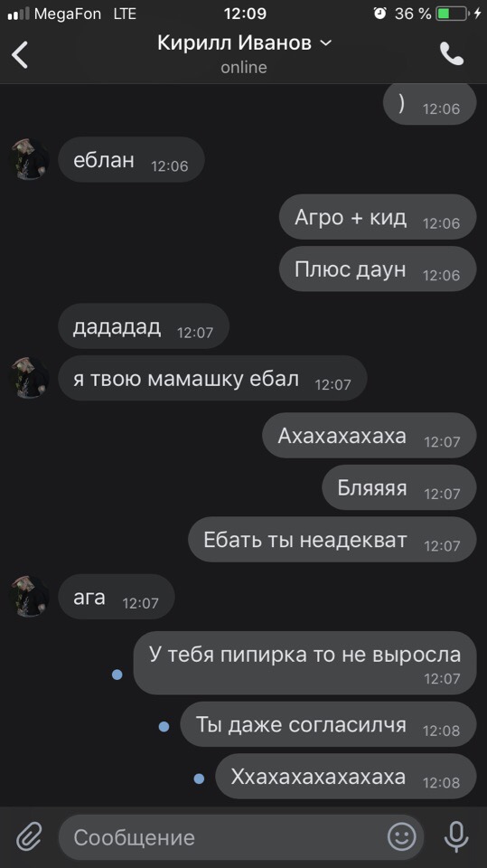
Task: Select the message 'Ты даже согласилчя'
Action: pos(328,724)
